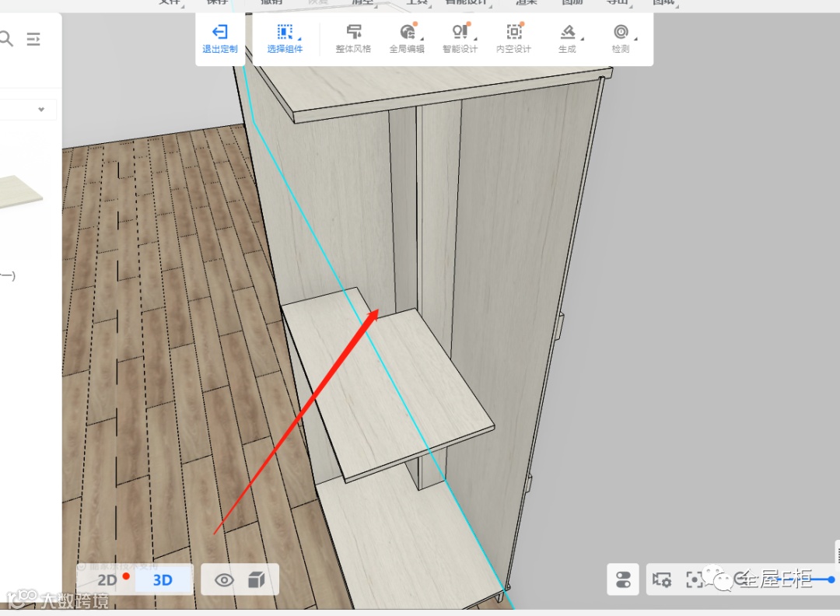Click the 检测 detection tool
Screen dimensions: 840x616
[621, 39]
